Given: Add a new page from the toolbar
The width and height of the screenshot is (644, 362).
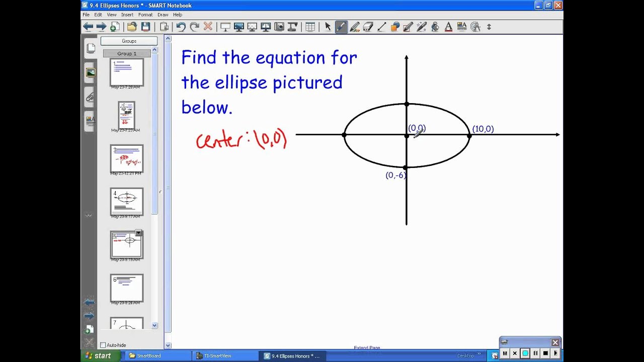Looking at the screenshot, I should [115, 27].
